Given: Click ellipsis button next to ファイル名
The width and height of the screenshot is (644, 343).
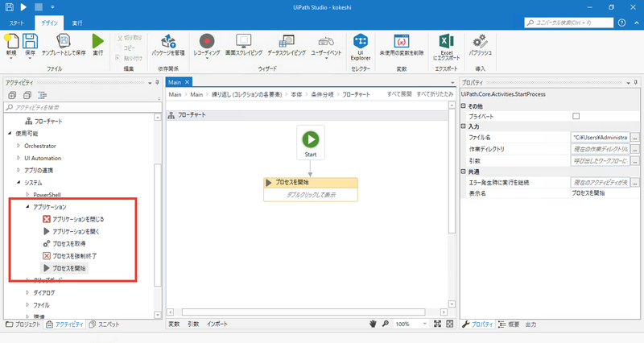Looking at the screenshot, I should tap(635, 138).
